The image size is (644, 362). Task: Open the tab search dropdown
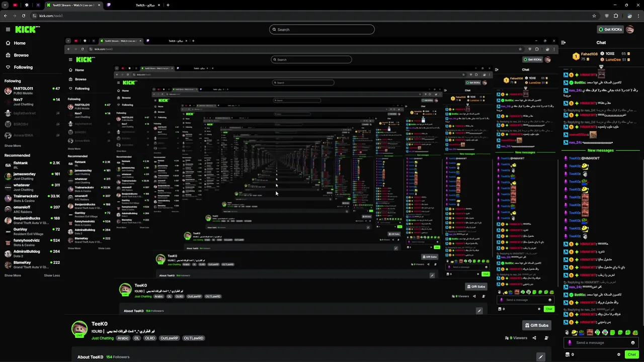pyautogui.click(x=5, y=5)
